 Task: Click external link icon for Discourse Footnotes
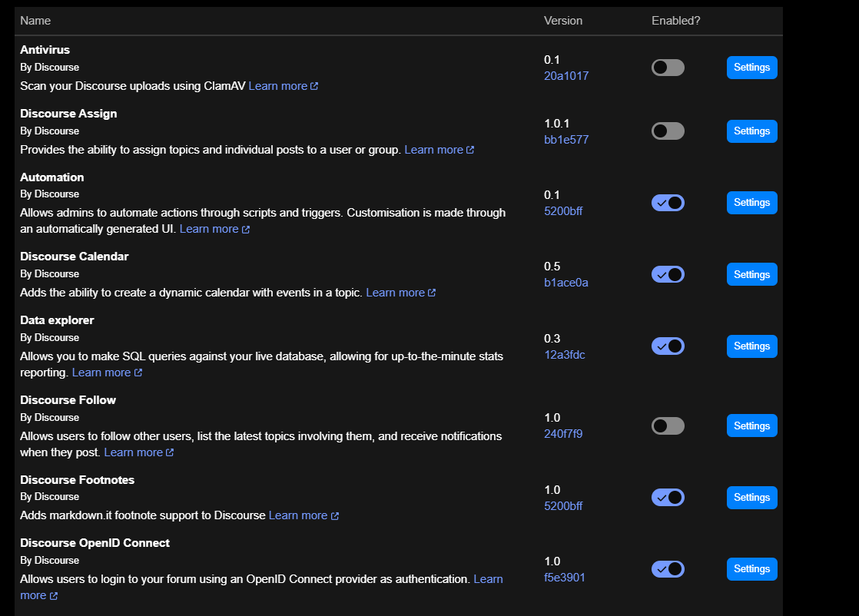pyautogui.click(x=335, y=516)
